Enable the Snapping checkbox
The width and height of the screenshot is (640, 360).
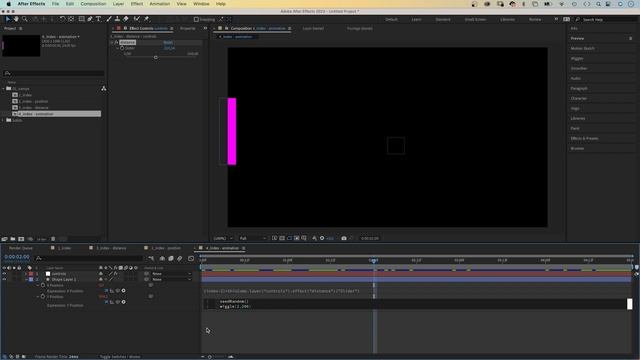pyautogui.click(x=196, y=20)
